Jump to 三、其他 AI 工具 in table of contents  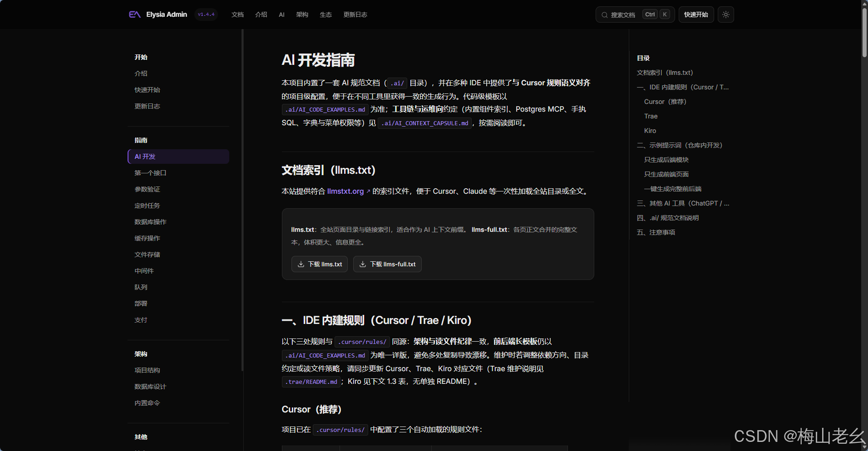click(x=683, y=203)
